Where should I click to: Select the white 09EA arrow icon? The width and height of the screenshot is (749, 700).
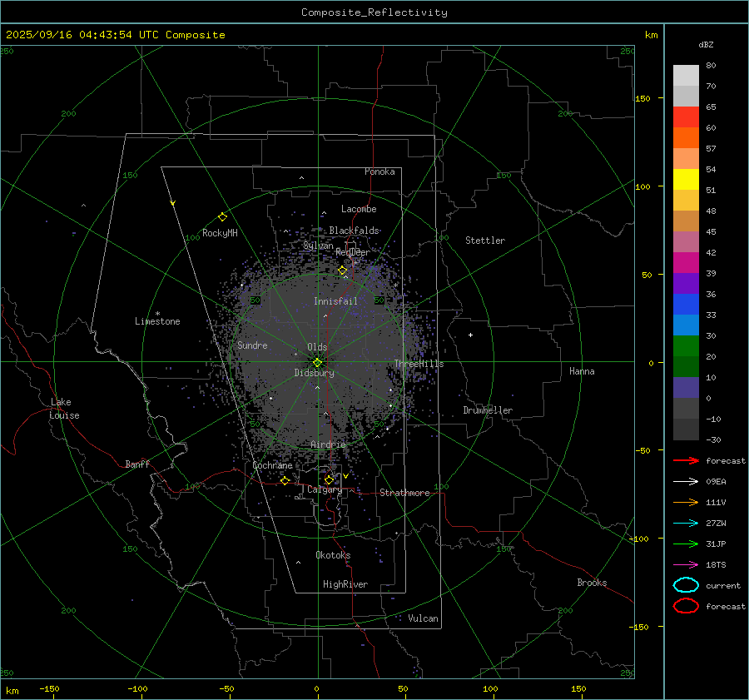tap(686, 482)
